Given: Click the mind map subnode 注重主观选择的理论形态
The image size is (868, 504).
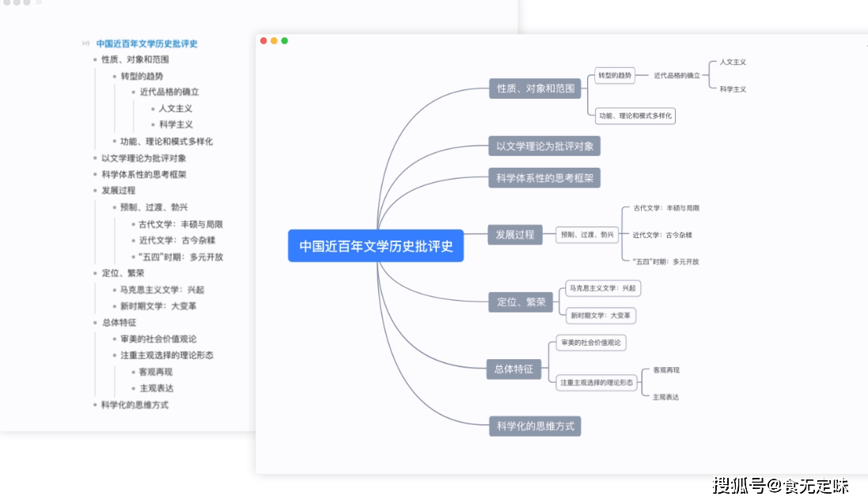Looking at the screenshot, I should pyautogui.click(x=597, y=383).
